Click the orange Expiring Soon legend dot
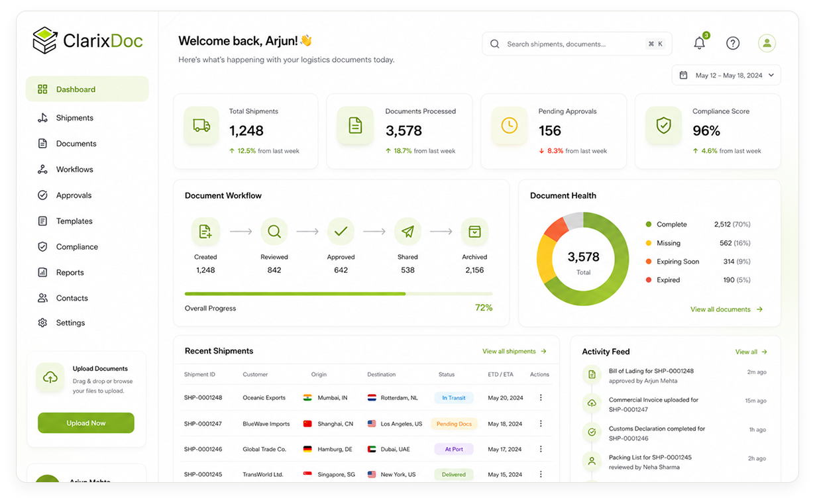 click(x=649, y=262)
